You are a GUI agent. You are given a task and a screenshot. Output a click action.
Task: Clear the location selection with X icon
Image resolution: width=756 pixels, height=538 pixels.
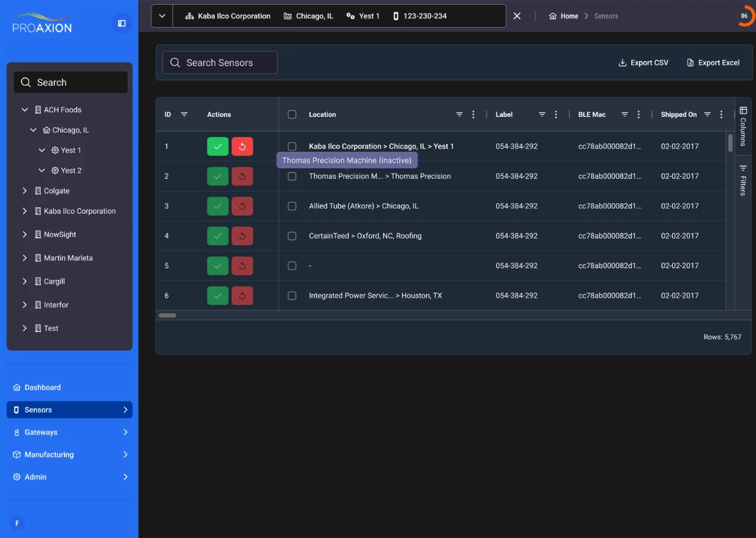(x=517, y=16)
